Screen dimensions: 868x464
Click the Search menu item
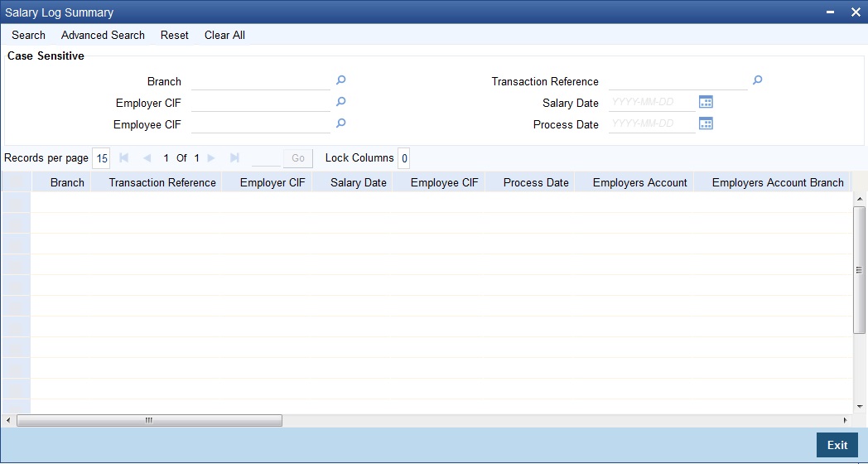(29, 35)
